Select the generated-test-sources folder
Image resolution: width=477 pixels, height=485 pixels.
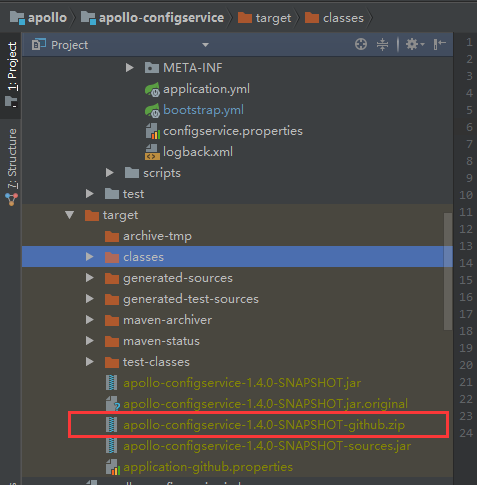(x=191, y=299)
